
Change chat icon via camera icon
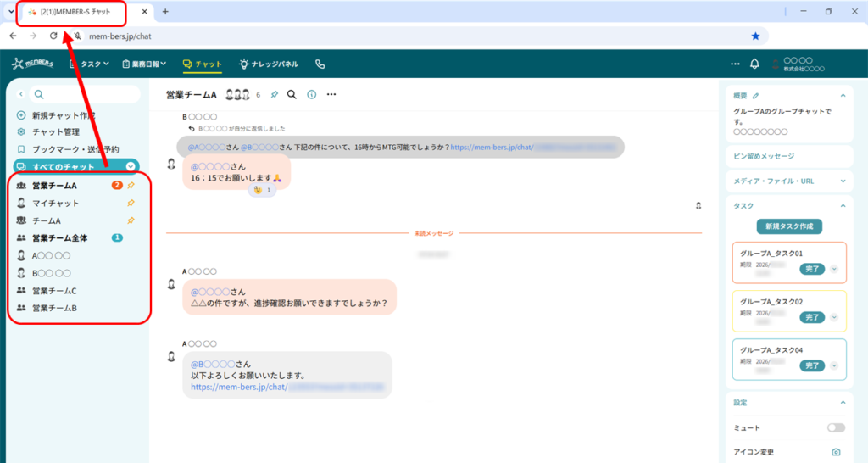point(836,452)
